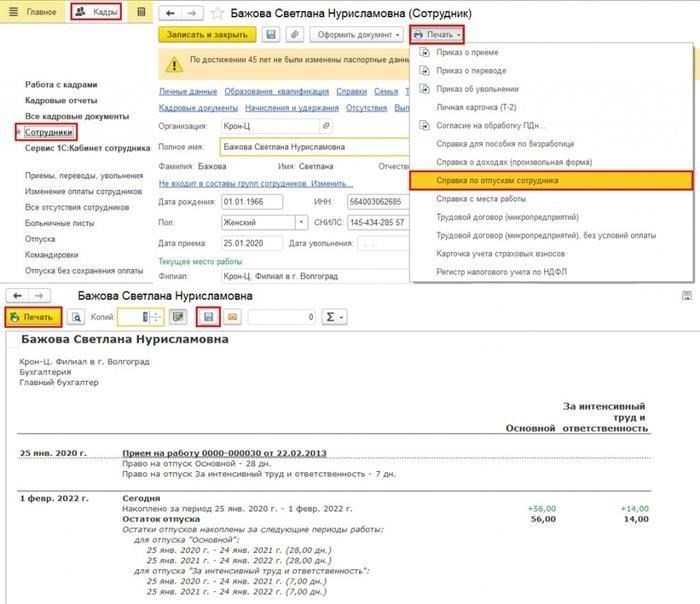Open Отпуска in sidebar
Image resolution: width=700 pixels, height=604 pixels.
point(40,239)
